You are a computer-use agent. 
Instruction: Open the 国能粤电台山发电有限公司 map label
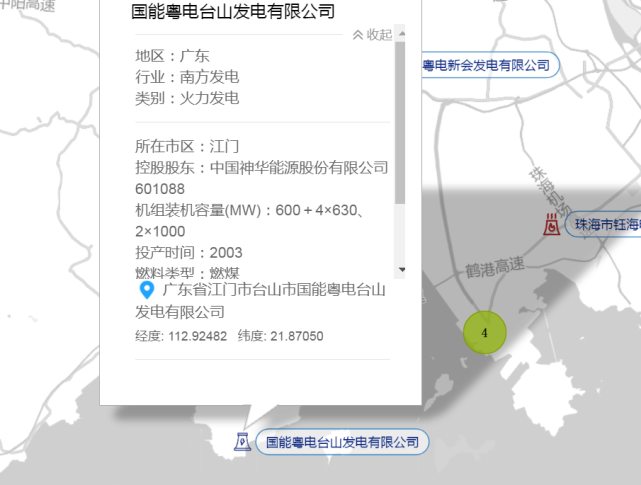pos(342,442)
